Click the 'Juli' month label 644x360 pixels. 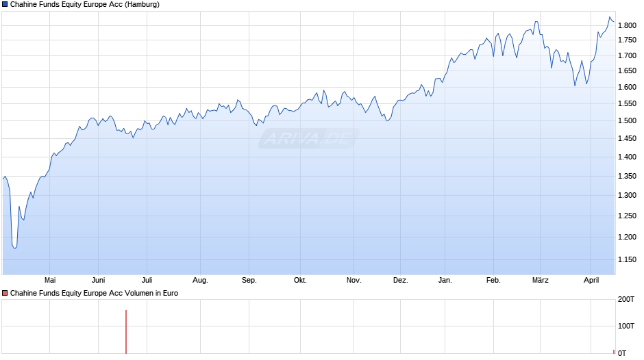pos(147,280)
